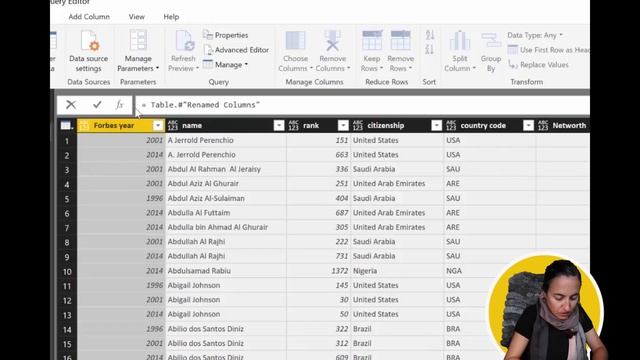
Task: Click into the formula bar text
Action: [201, 105]
